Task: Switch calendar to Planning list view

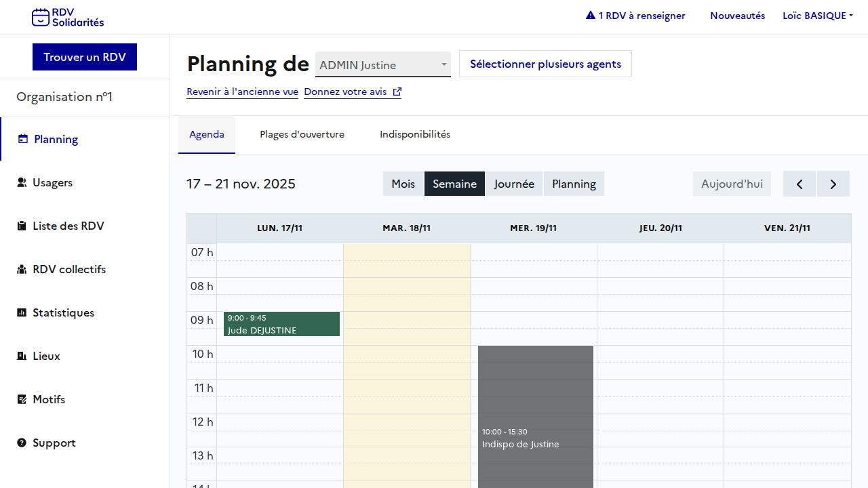Action: point(574,184)
